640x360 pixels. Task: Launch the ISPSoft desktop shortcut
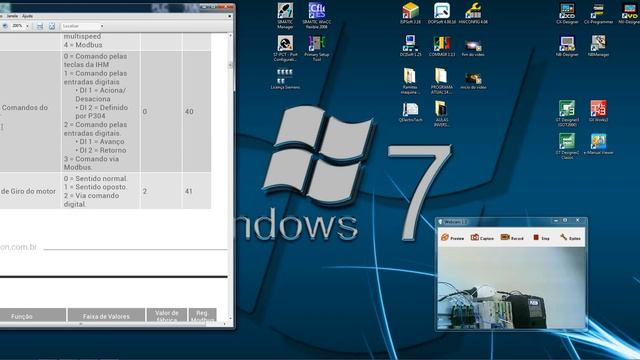pos(410,13)
